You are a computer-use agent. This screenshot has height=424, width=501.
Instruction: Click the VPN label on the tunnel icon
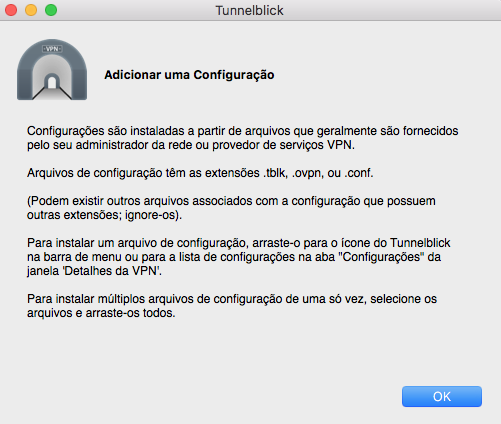click(x=52, y=49)
